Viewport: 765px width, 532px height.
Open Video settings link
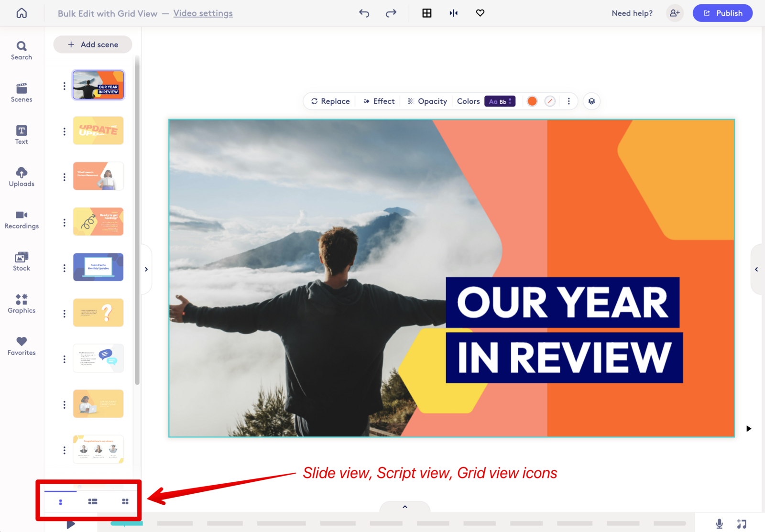(203, 13)
